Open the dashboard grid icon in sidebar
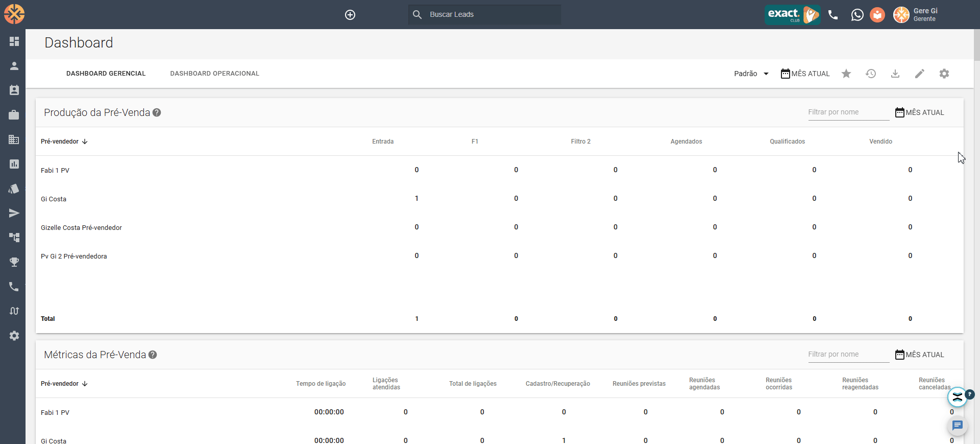This screenshot has width=980, height=444. pyautogui.click(x=14, y=41)
